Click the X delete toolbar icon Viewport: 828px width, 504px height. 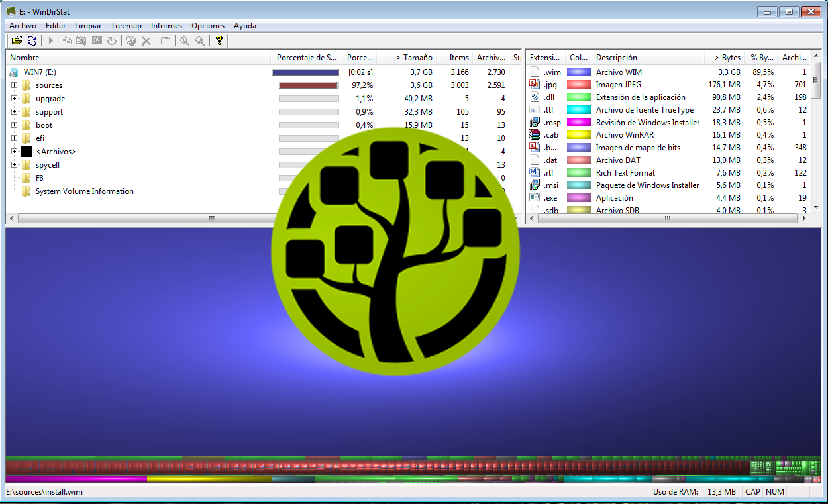[146, 41]
